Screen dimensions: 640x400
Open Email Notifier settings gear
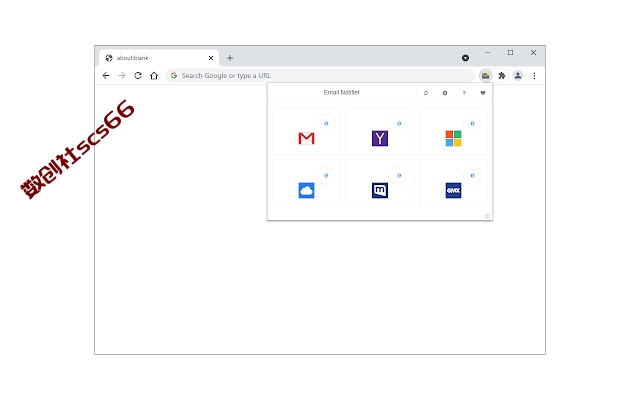pos(445,93)
